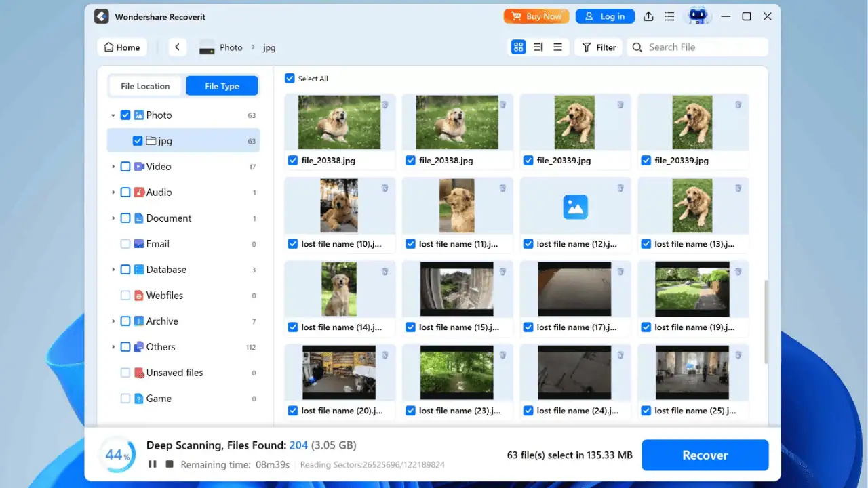The width and height of the screenshot is (868, 488).
Task: Click the jpg folder icon
Action: (151, 141)
